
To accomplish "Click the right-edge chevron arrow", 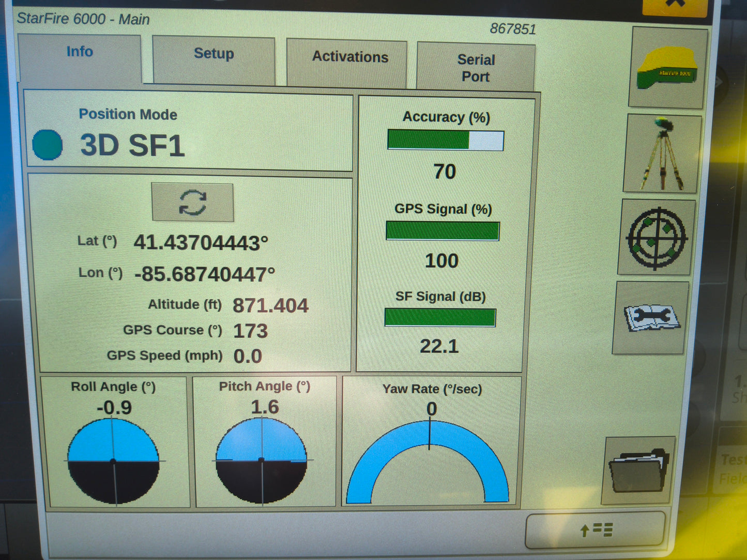I will tap(720, 81).
